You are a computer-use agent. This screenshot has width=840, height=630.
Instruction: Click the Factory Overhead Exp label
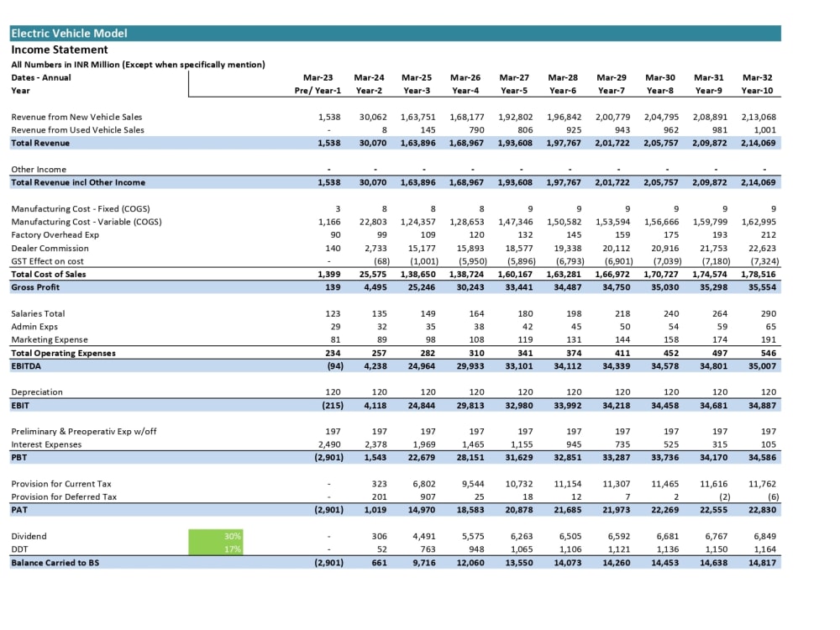55,234
